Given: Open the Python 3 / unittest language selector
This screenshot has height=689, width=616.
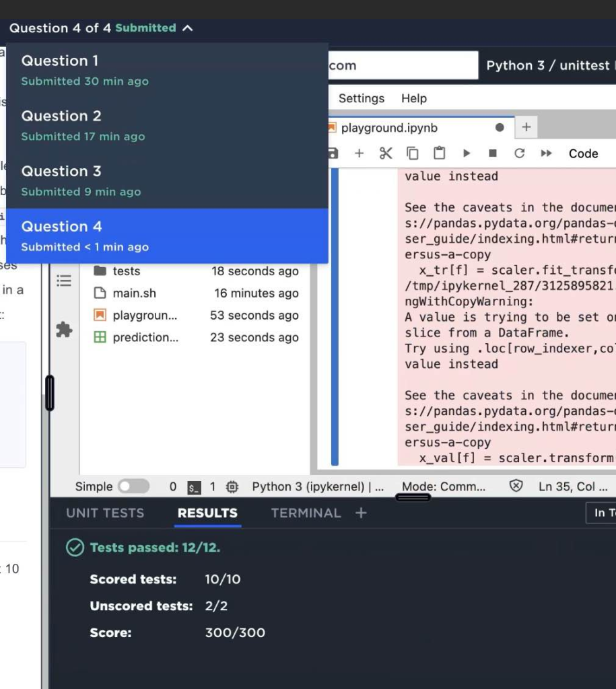Looking at the screenshot, I should tap(548, 65).
